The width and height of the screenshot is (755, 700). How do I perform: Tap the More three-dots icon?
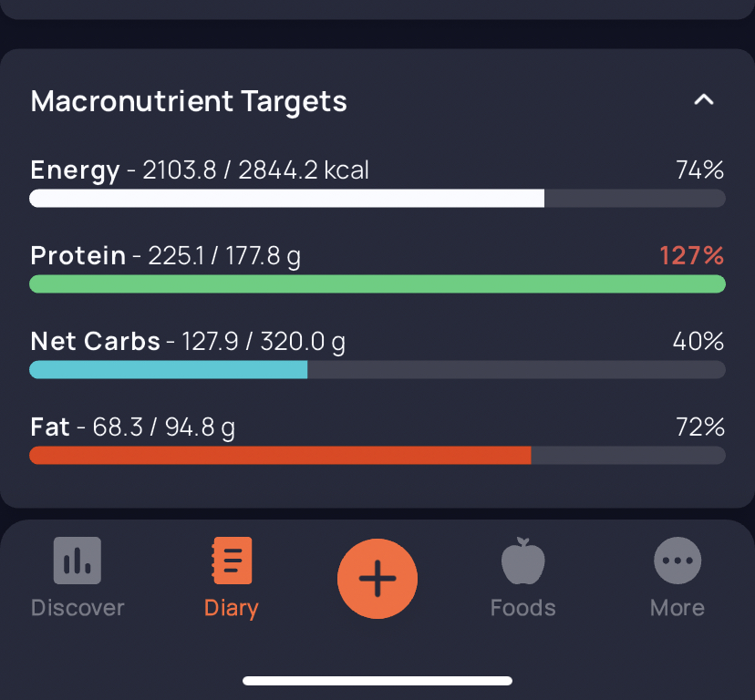[x=677, y=561]
